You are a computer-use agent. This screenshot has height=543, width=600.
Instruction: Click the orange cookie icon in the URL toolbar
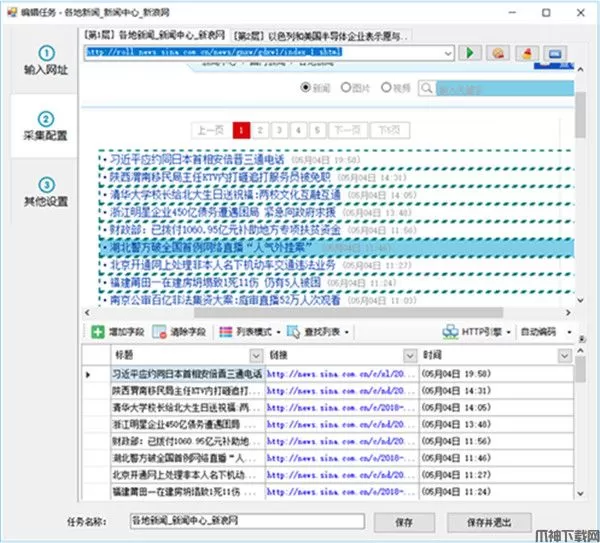point(497,53)
